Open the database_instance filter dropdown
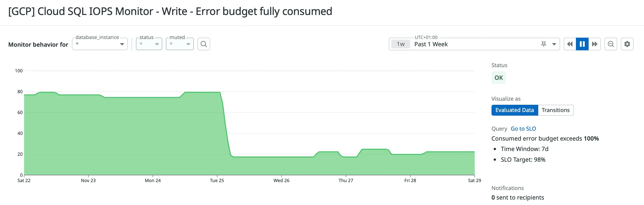The image size is (644, 205). [x=122, y=44]
